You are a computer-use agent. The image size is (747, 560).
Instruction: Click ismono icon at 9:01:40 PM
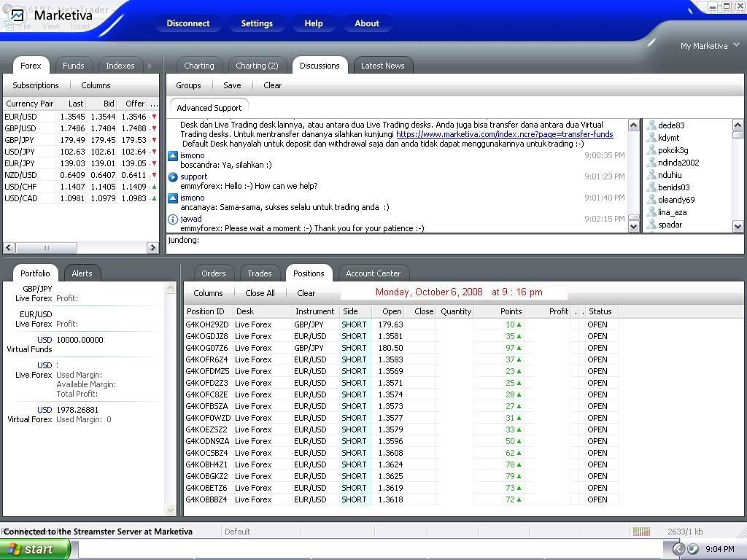[173, 198]
